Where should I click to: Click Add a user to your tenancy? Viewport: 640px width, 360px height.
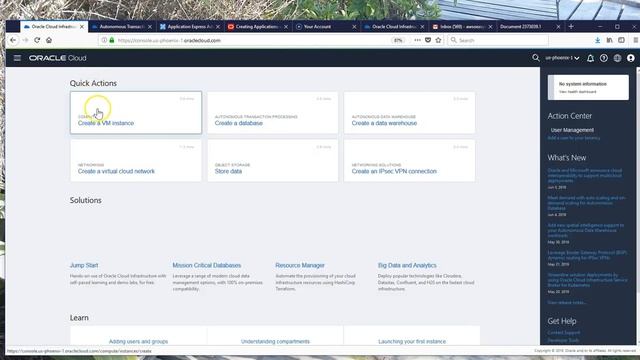[x=573, y=138]
